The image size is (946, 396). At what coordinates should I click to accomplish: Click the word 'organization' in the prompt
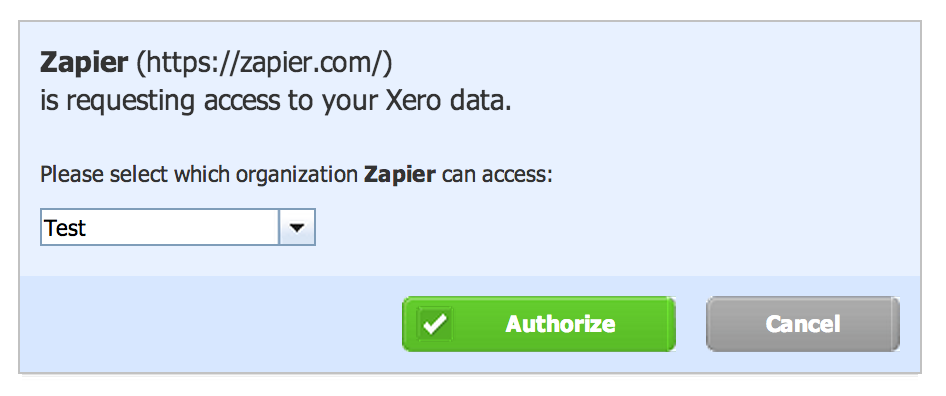296,176
